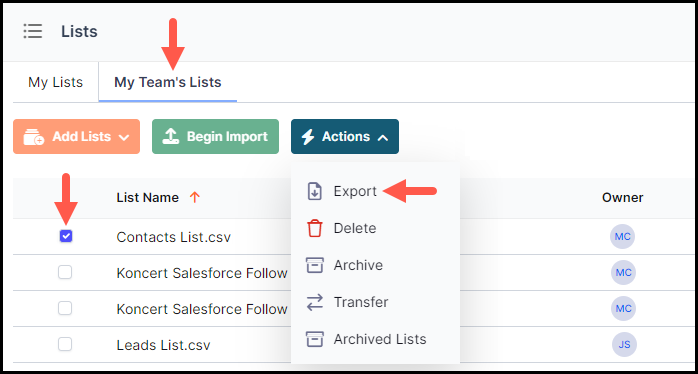Click the Archived Lists box icon
This screenshot has height=374, width=698.
(314, 339)
